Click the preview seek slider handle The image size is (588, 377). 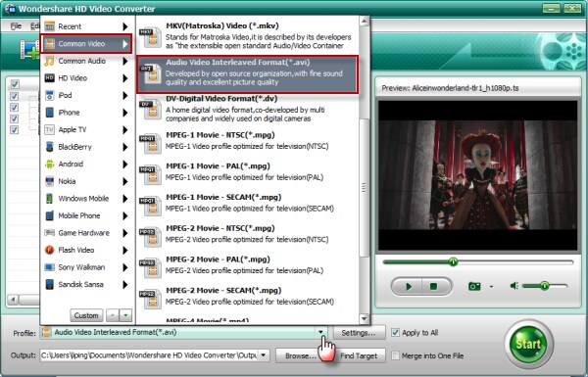454,262
